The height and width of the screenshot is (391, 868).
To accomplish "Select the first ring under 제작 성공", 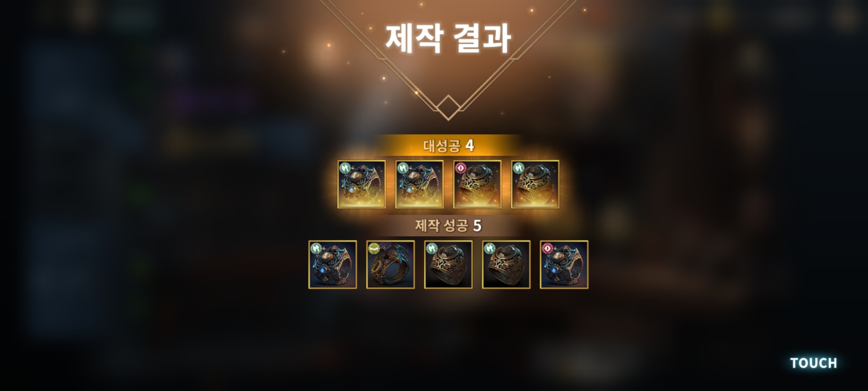I will tap(332, 265).
